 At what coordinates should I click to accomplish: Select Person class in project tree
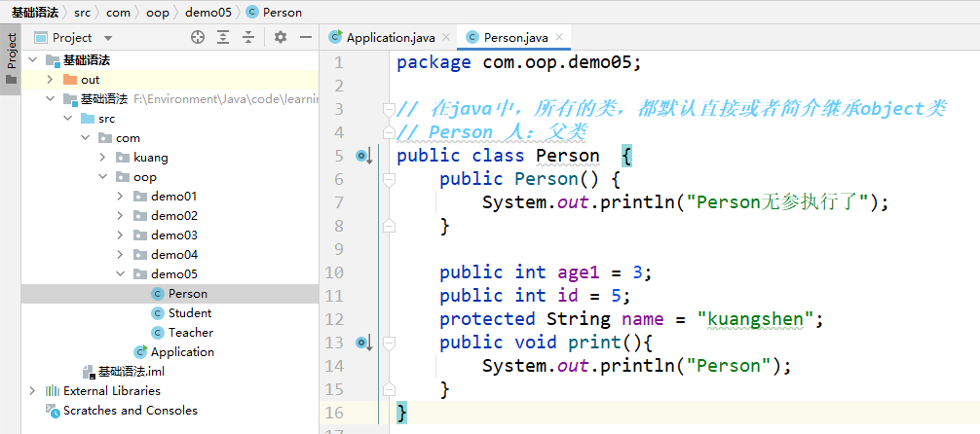coord(187,294)
